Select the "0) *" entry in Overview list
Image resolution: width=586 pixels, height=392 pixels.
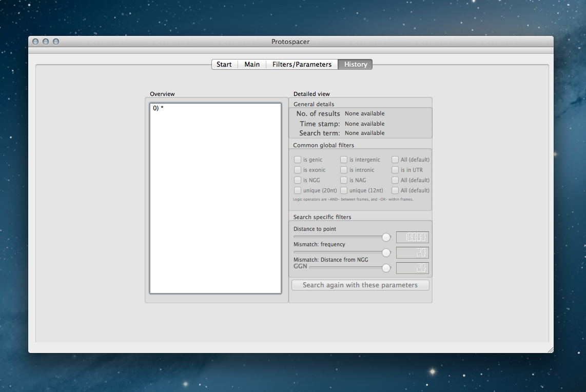point(158,108)
